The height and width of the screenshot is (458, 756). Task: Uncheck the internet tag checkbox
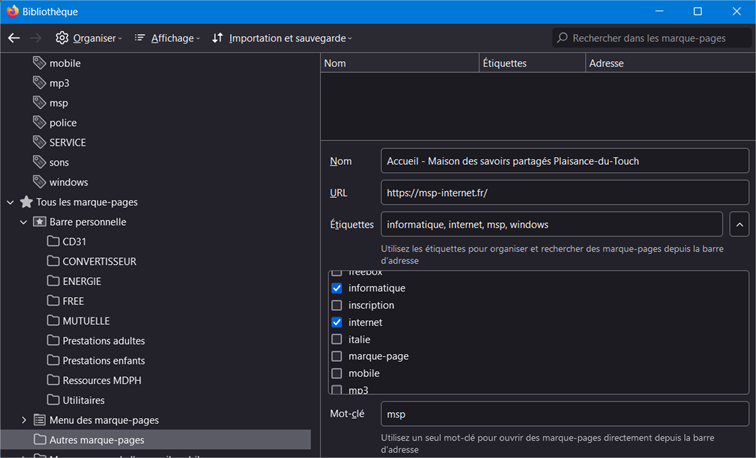click(x=337, y=322)
